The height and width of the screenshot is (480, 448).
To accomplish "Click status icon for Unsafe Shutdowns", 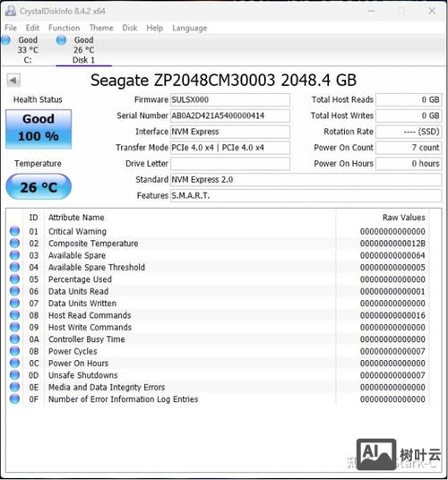I will [x=14, y=375].
